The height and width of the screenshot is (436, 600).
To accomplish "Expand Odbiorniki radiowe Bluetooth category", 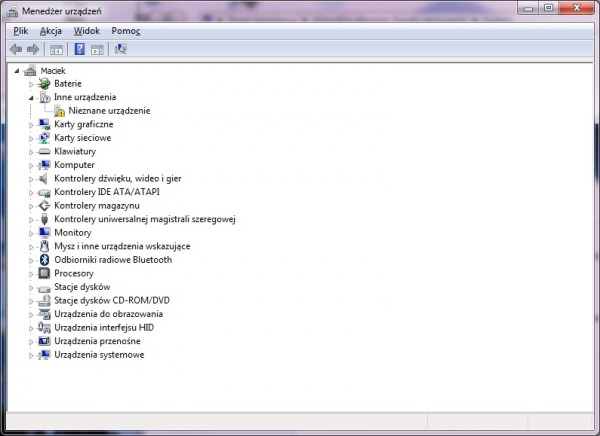I will click(x=31, y=260).
